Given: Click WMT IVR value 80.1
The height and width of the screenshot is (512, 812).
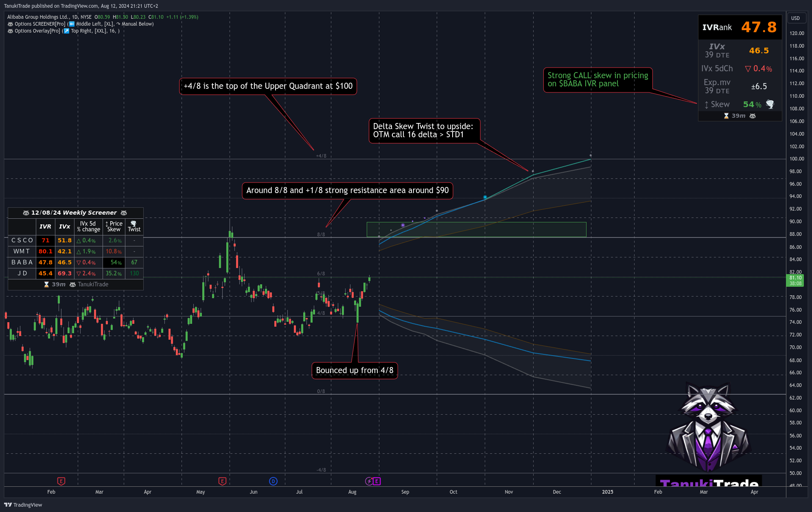Looking at the screenshot, I should coord(45,251).
